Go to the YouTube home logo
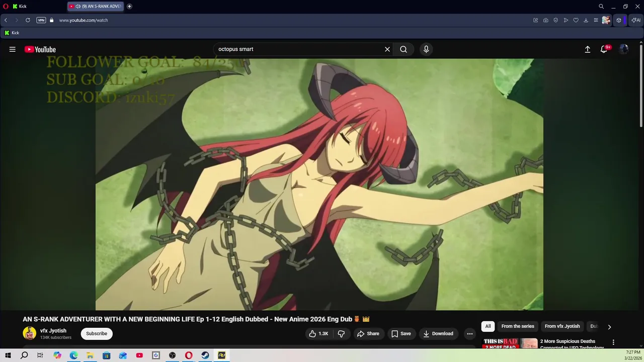The width and height of the screenshot is (644, 362). pos(40,49)
